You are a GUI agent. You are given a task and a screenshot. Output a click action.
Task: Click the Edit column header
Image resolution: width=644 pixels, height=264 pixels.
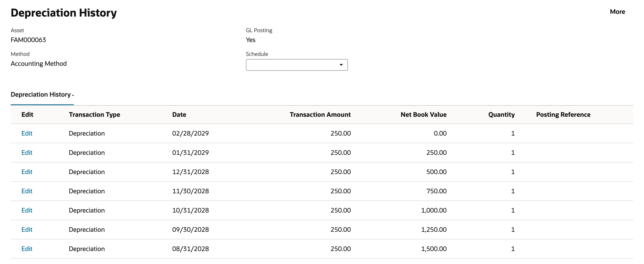pyautogui.click(x=27, y=115)
